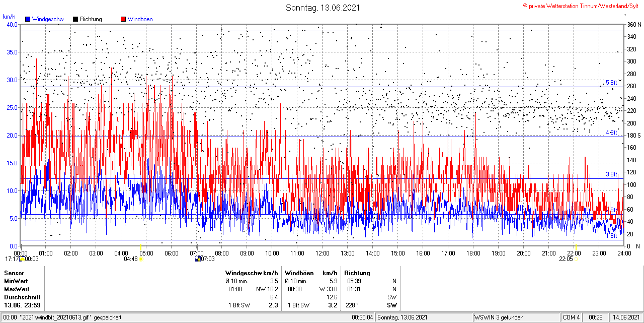Click the 5 Bft line label
The height and width of the screenshot is (323, 644).
tap(611, 83)
